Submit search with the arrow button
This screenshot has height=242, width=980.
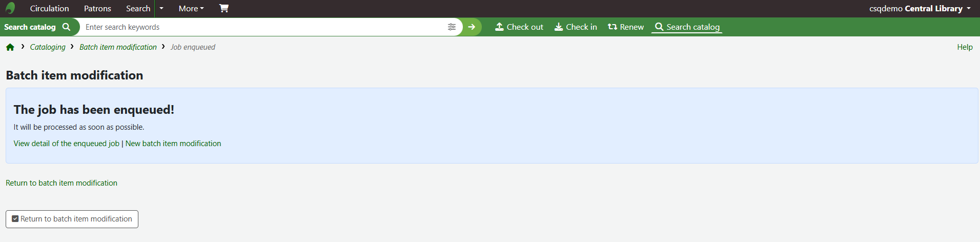point(472,27)
